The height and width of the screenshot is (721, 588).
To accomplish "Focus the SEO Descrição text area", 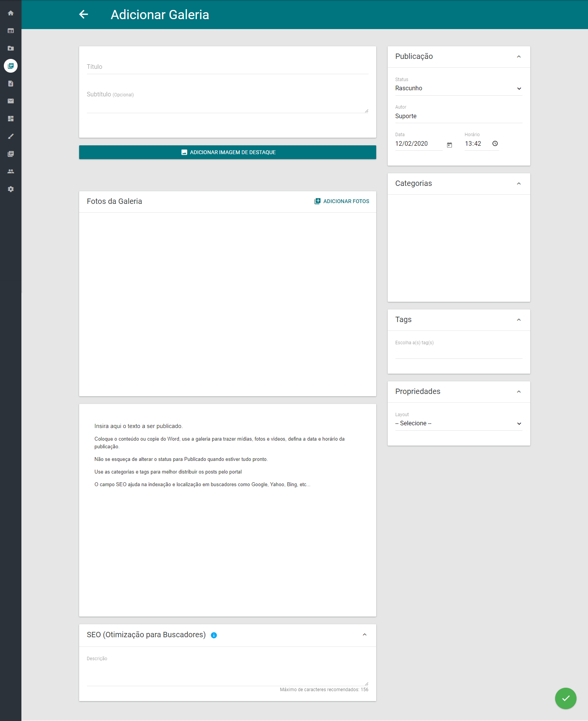I will click(x=227, y=674).
